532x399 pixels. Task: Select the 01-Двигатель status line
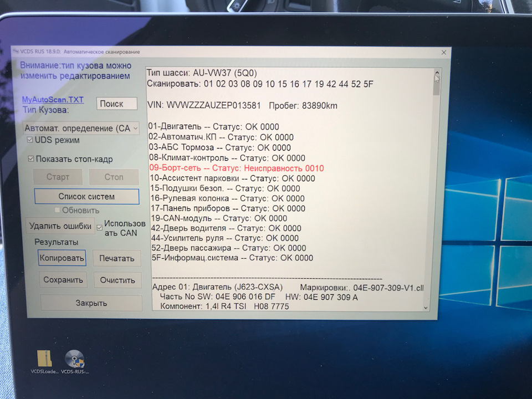click(213, 126)
